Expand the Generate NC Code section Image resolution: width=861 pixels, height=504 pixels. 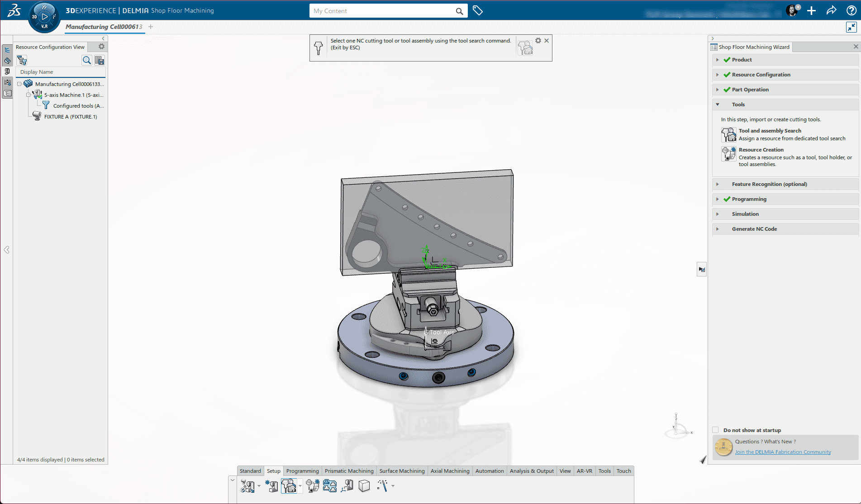click(x=718, y=229)
